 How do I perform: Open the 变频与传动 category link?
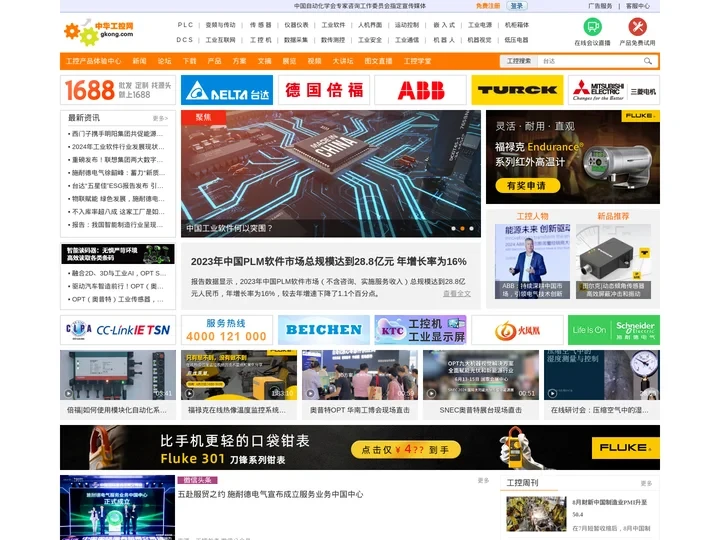click(220, 25)
